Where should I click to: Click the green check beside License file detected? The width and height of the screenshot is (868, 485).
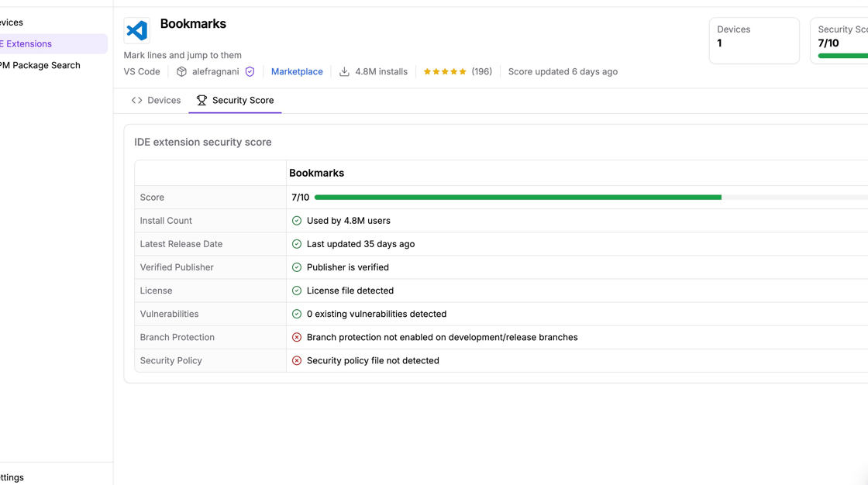[x=297, y=291]
